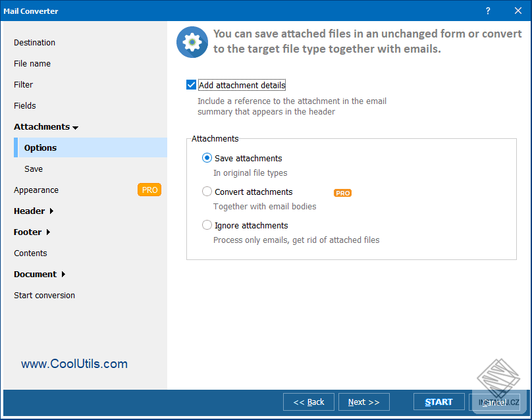Select the Options item under Attachments
Screen dimensions: 532x420
[91, 147]
